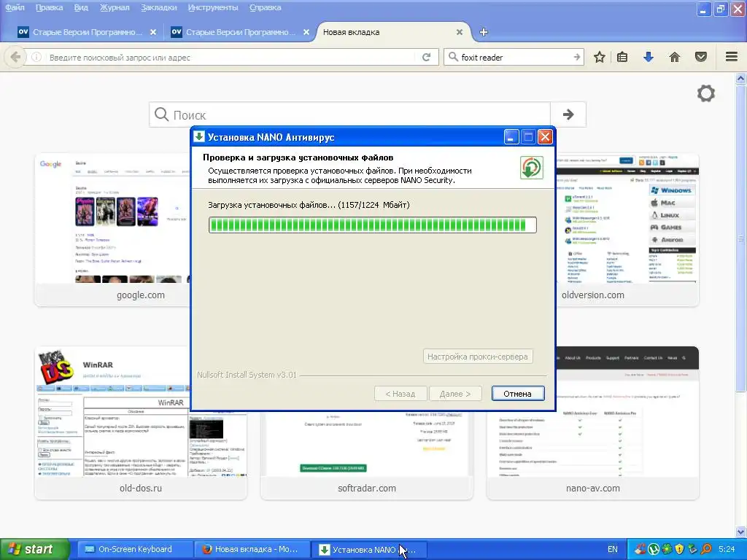
Task: Submit toolbar search with the arrow icon
Action: (x=576, y=57)
